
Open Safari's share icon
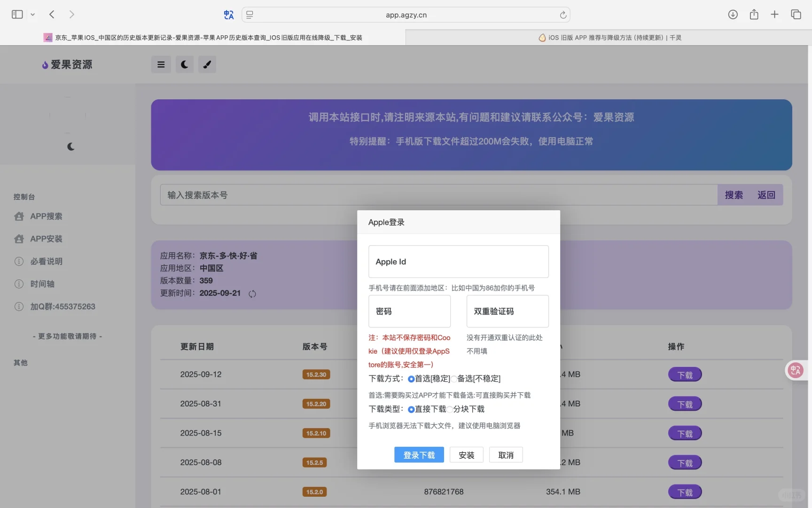(754, 14)
